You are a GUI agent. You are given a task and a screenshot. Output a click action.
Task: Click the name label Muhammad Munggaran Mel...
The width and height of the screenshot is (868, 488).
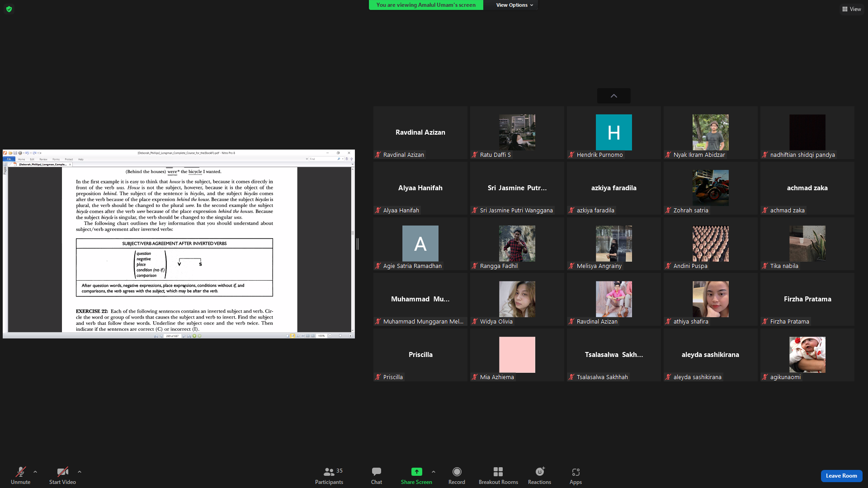pyautogui.click(x=423, y=321)
